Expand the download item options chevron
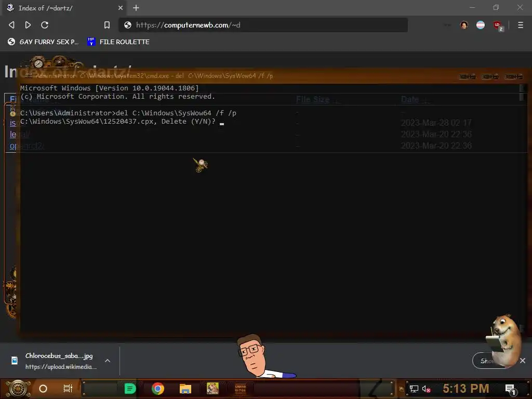The width and height of the screenshot is (532, 399). click(108, 361)
